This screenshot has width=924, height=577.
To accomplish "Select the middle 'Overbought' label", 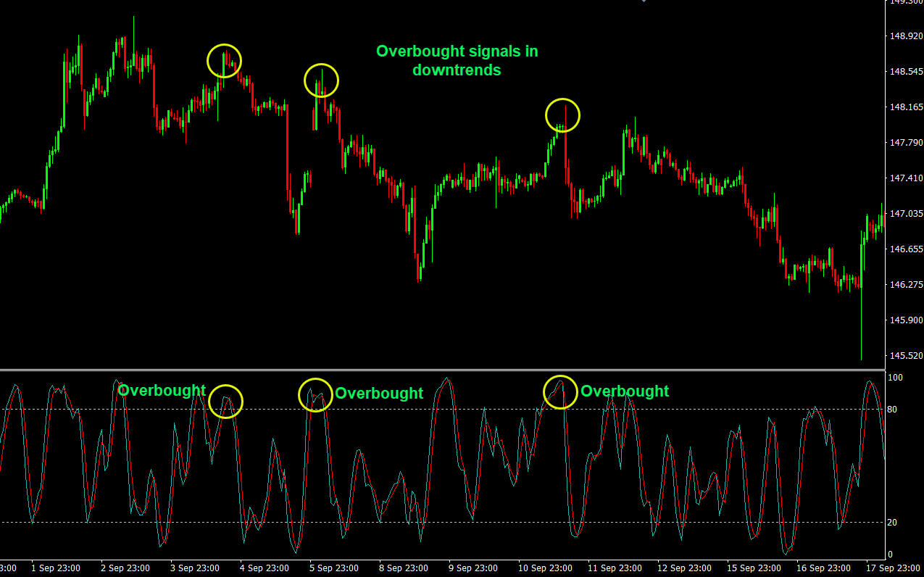I will (x=379, y=394).
